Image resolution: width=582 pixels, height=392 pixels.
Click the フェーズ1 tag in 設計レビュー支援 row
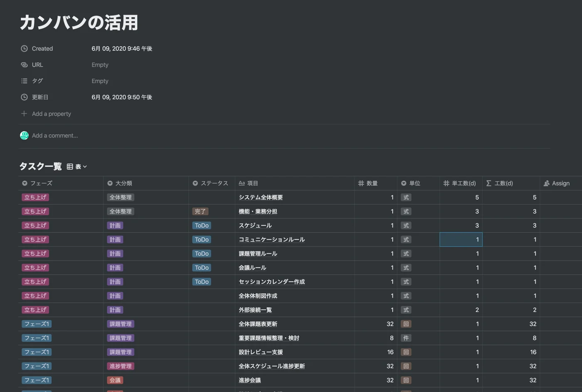[37, 352]
